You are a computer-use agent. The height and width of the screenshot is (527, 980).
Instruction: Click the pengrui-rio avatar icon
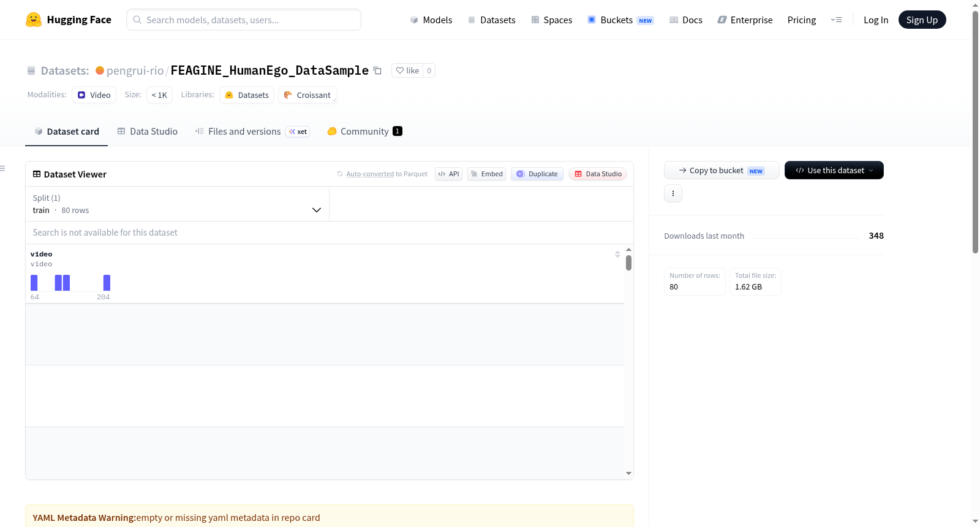coord(100,70)
